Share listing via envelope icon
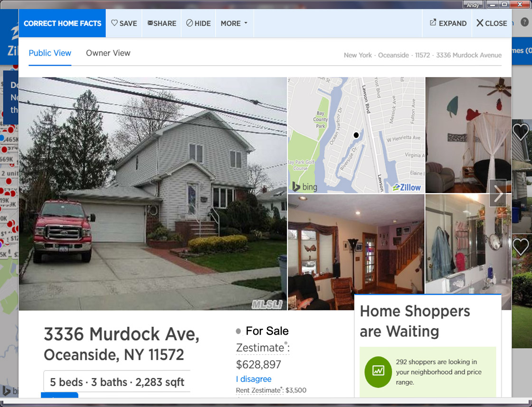 tap(162, 23)
